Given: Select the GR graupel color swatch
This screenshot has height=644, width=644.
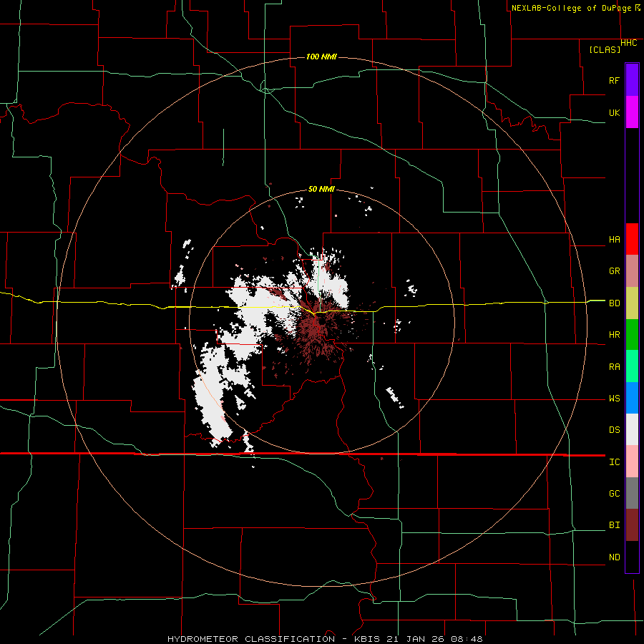Looking at the screenshot, I should (x=632, y=271).
